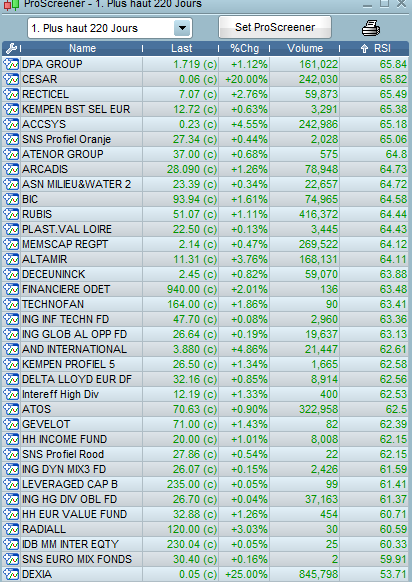Image resolution: width=412 pixels, height=582 pixels.
Task: Select the HH EUR VALUE FUND row
Action: tap(205, 514)
